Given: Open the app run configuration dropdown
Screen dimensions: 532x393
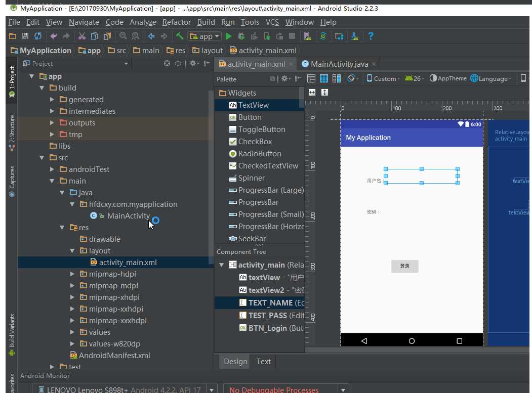Looking at the screenshot, I should tap(205, 36).
